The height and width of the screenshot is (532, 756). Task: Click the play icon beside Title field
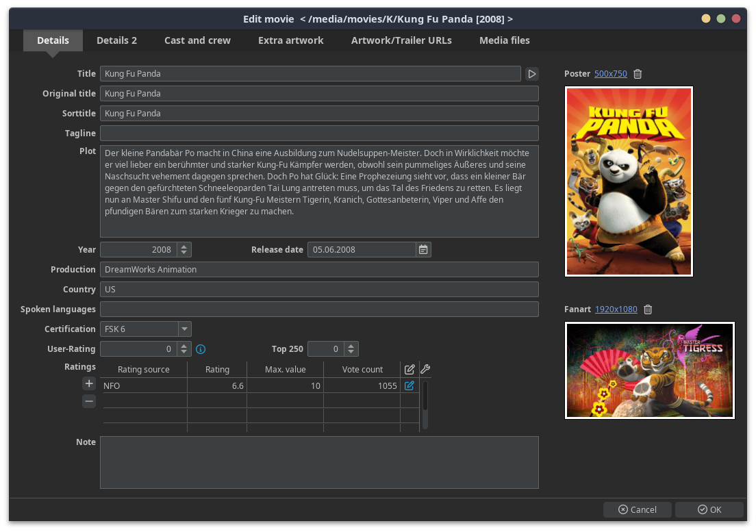[532, 74]
